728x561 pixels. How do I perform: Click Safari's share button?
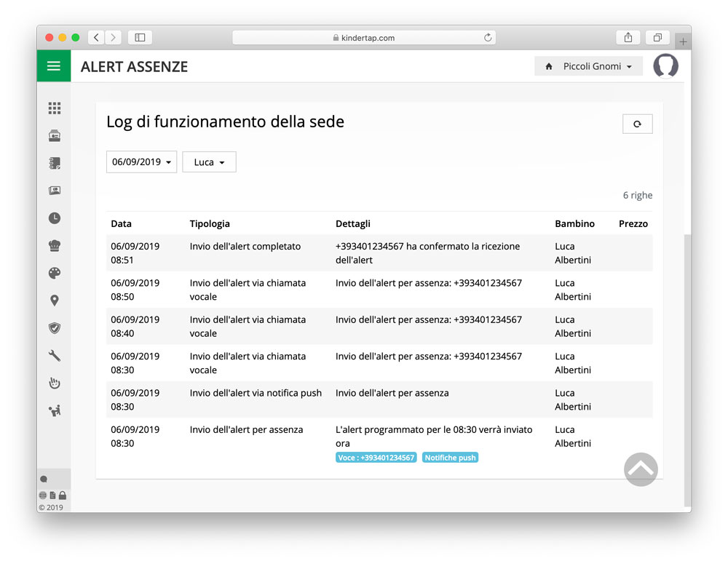(x=628, y=38)
